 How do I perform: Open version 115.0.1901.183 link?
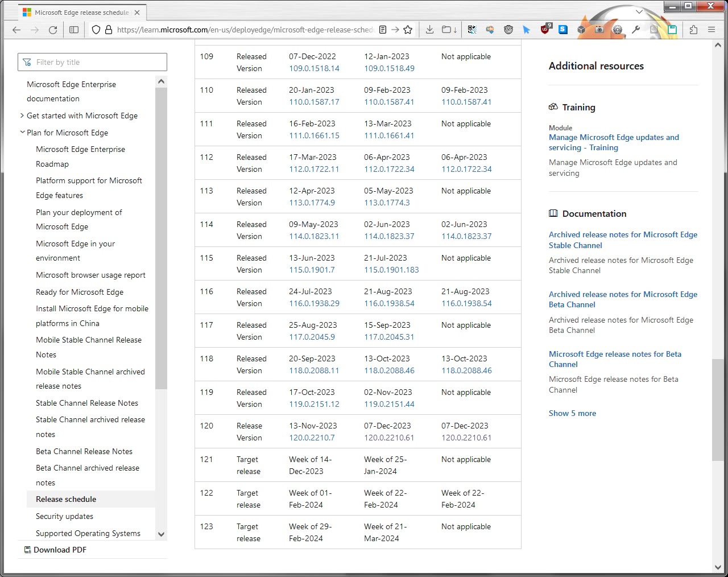tap(391, 270)
